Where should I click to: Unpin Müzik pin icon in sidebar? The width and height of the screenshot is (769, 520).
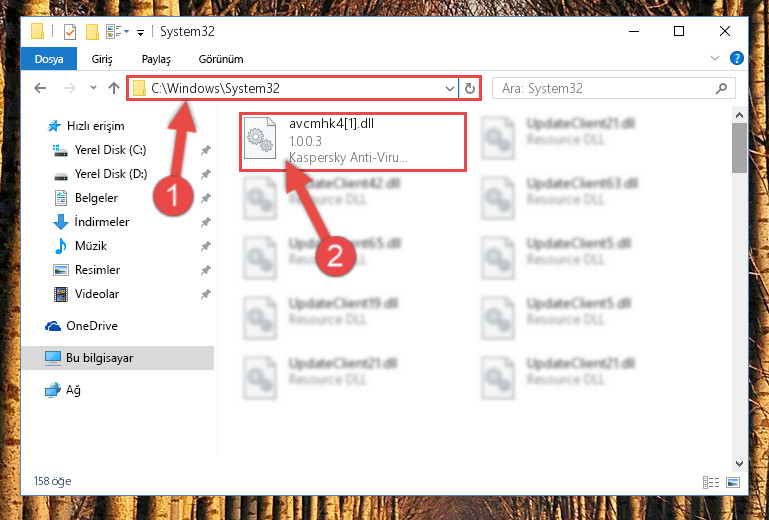[x=205, y=246]
